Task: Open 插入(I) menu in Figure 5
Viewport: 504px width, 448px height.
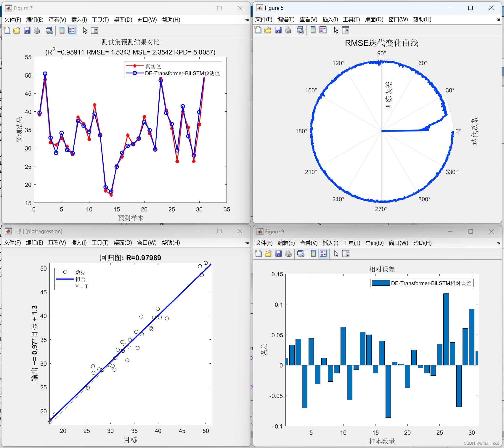Action: [x=330, y=20]
